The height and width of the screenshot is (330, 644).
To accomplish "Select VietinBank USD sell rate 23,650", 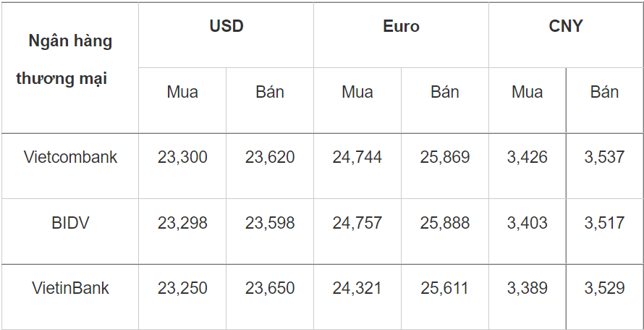I will pos(270,288).
